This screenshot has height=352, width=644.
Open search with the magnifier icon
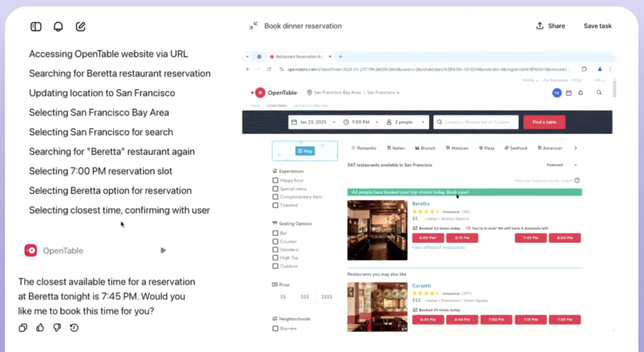(599, 93)
